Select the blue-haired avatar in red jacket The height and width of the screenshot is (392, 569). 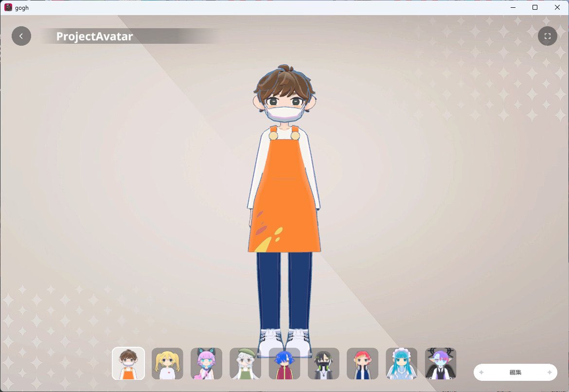(x=284, y=363)
